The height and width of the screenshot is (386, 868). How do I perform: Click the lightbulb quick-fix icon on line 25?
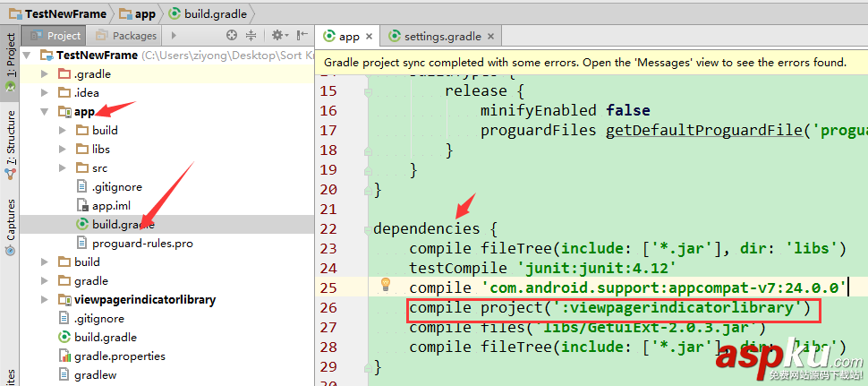pos(386,285)
